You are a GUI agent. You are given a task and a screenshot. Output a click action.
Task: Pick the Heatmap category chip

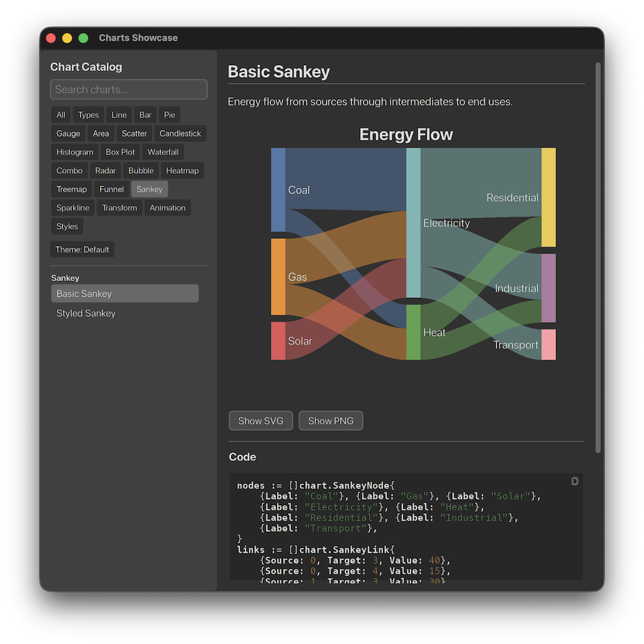[182, 170]
